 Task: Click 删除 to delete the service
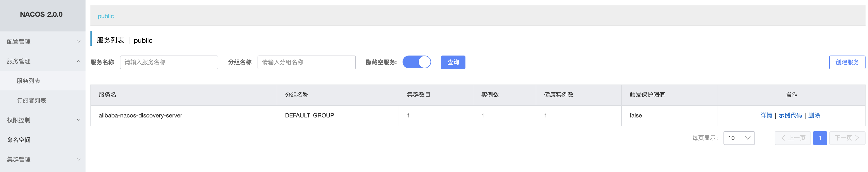point(814,115)
